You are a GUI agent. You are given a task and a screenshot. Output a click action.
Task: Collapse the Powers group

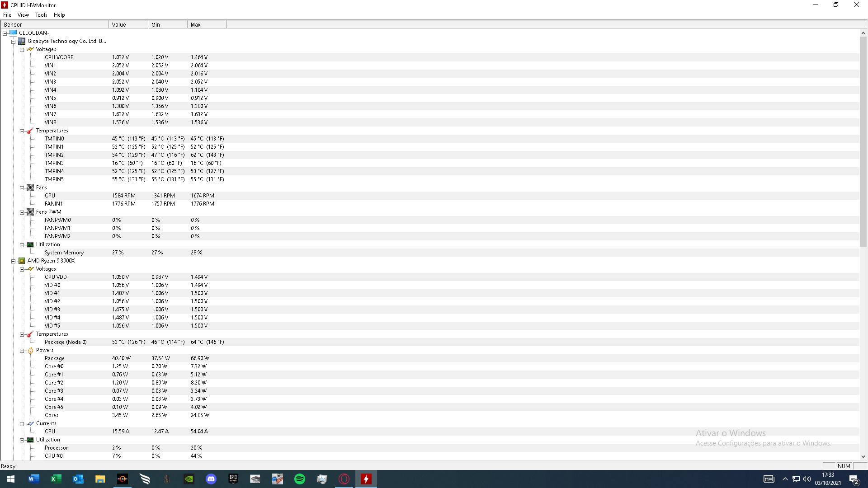point(22,351)
